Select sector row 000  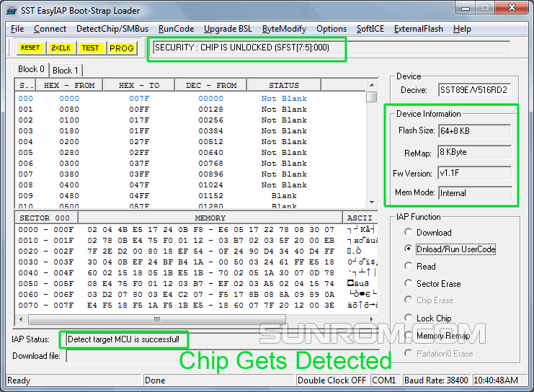[x=191, y=99]
